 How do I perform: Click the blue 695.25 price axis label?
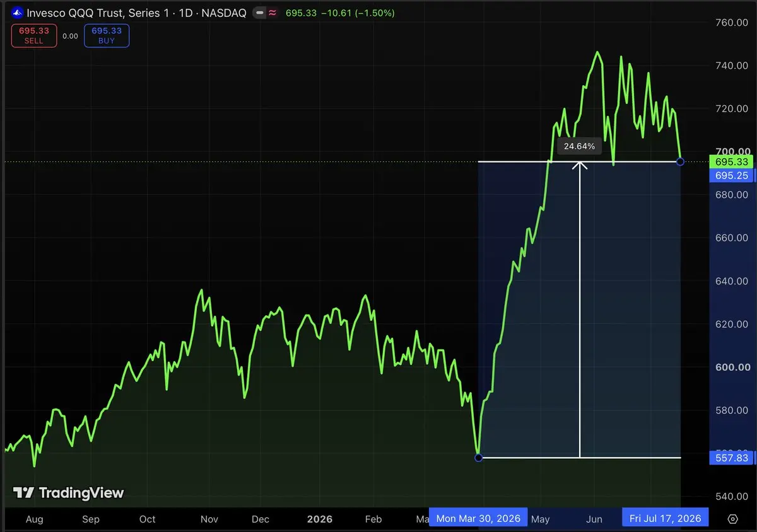732,176
